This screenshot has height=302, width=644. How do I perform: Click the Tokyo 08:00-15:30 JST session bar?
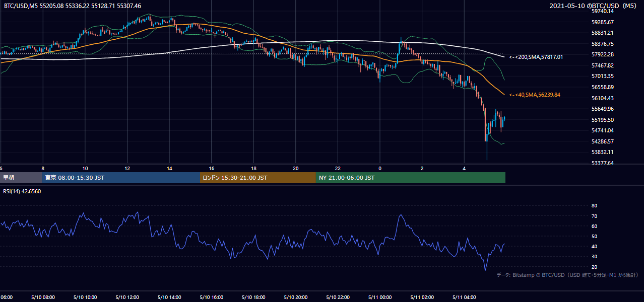click(121, 178)
